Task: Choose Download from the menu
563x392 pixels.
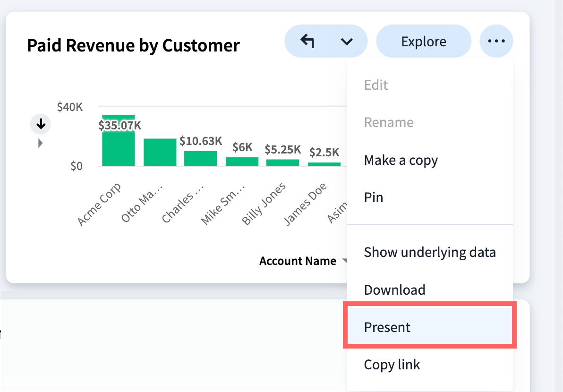Action: click(x=394, y=290)
